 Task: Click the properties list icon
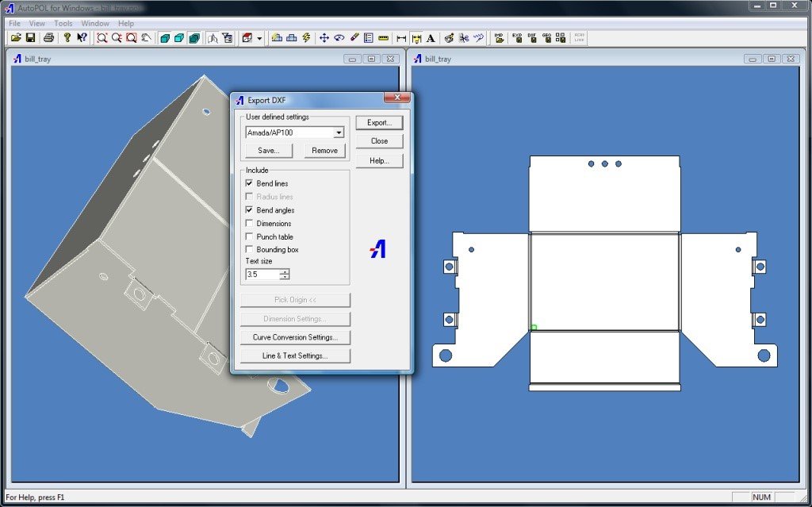click(x=369, y=38)
